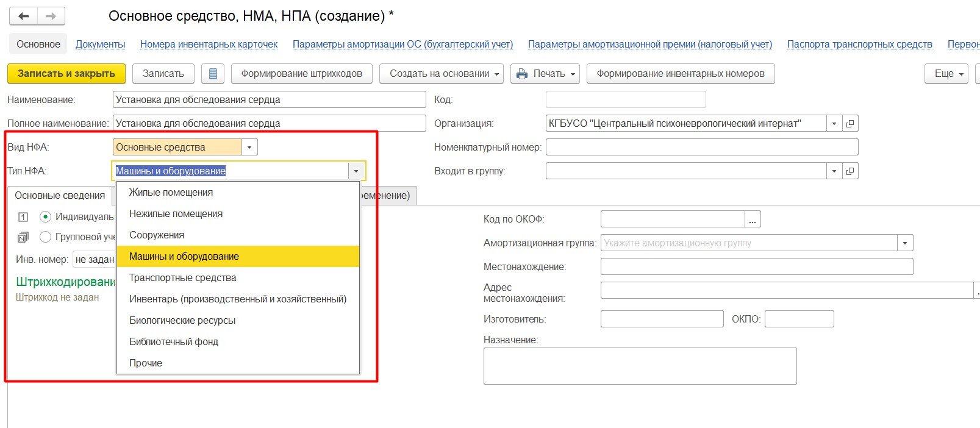Select Групповой учет radio button
Image resolution: width=980 pixels, height=428 pixels.
45,237
